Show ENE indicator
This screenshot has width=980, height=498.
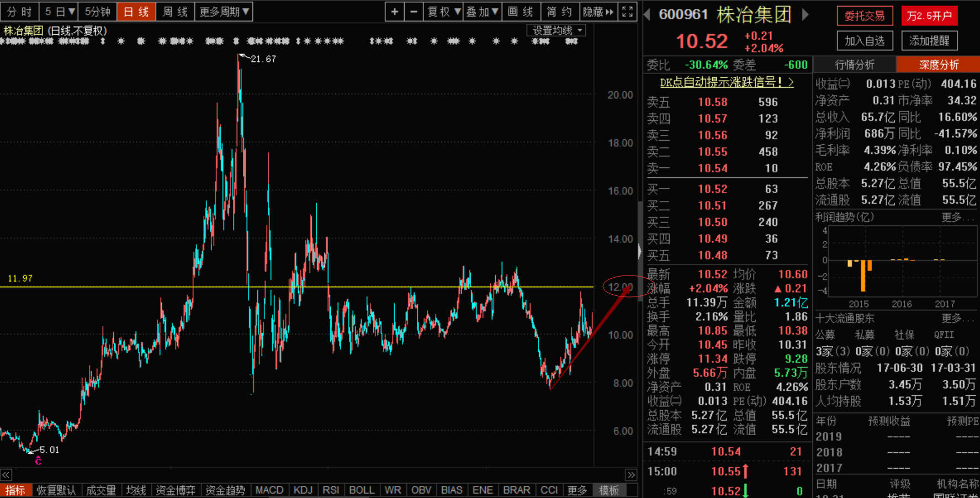tap(483, 490)
